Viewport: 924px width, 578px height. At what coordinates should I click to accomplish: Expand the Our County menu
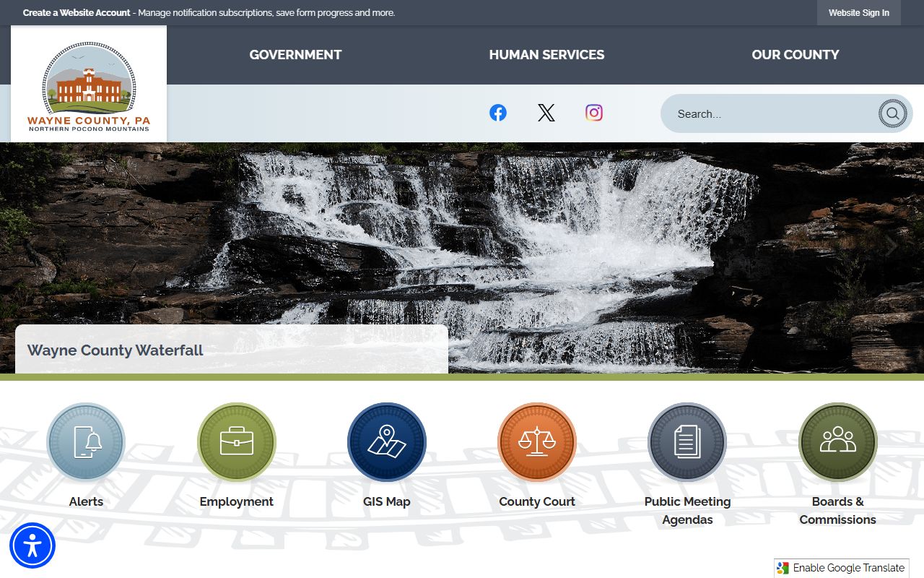pos(795,55)
